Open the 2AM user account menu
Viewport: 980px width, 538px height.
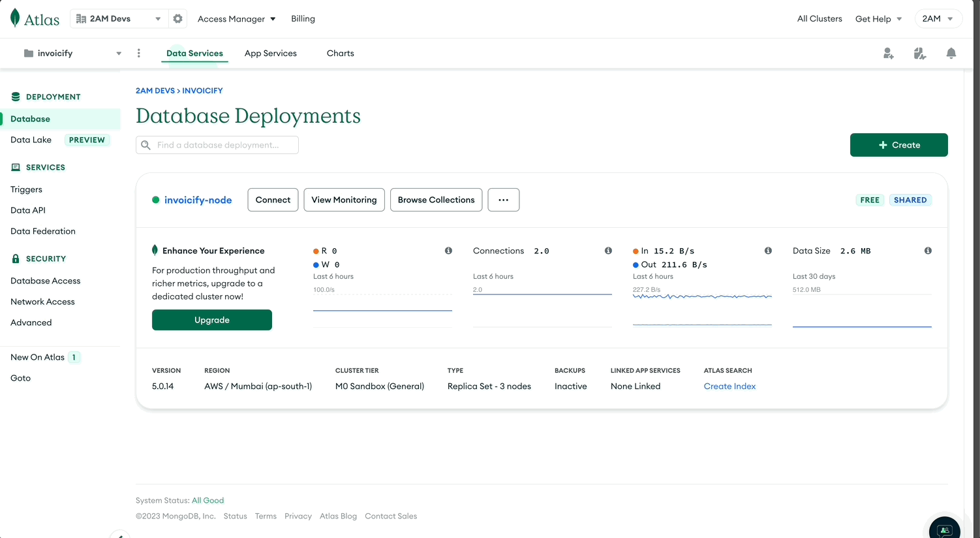pos(938,19)
